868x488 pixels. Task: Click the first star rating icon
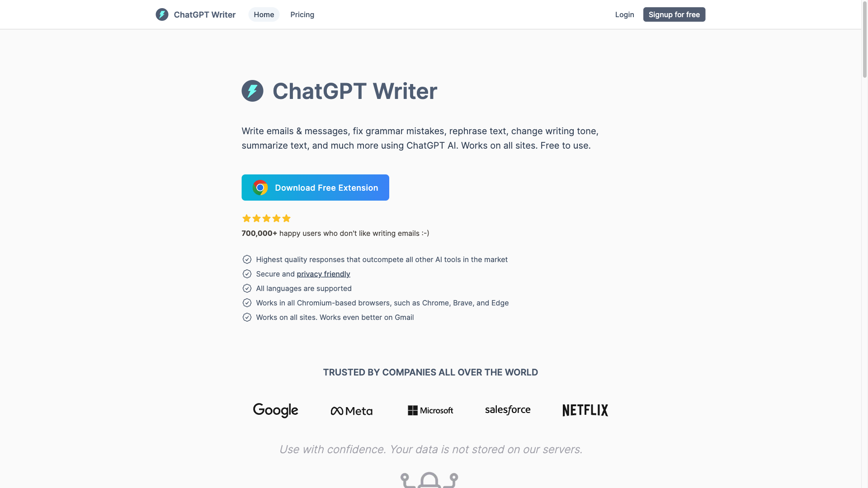click(x=246, y=219)
